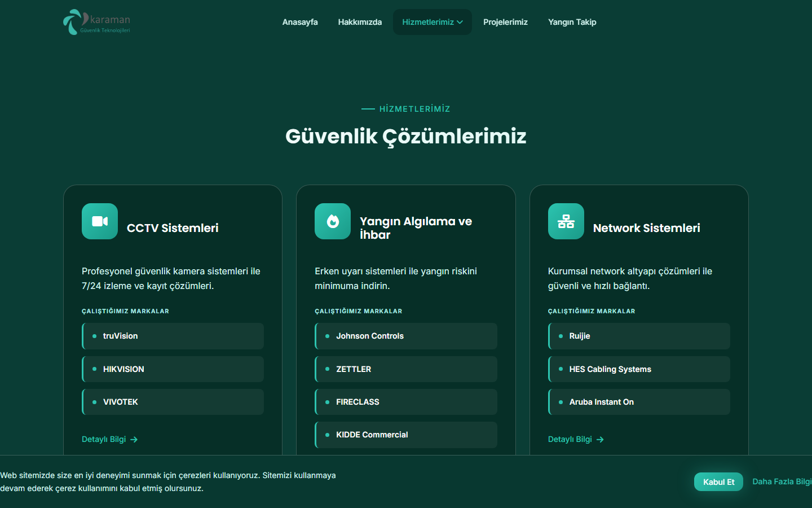Click the Karaman Güvenlik Teknolojileri logo
This screenshot has width=812, height=508.
pos(97,22)
